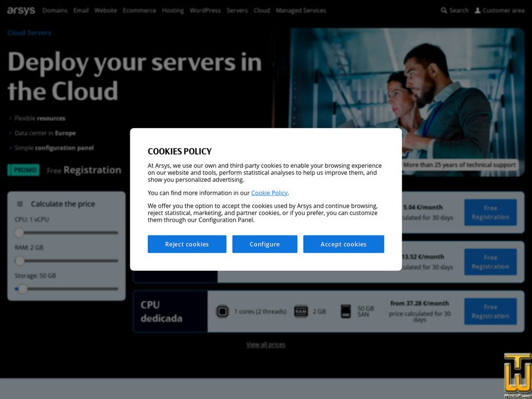Click the Customer area user icon

click(x=477, y=11)
